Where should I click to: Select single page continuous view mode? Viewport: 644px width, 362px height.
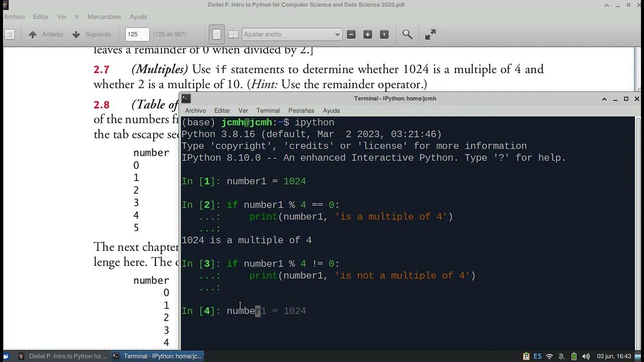click(216, 34)
